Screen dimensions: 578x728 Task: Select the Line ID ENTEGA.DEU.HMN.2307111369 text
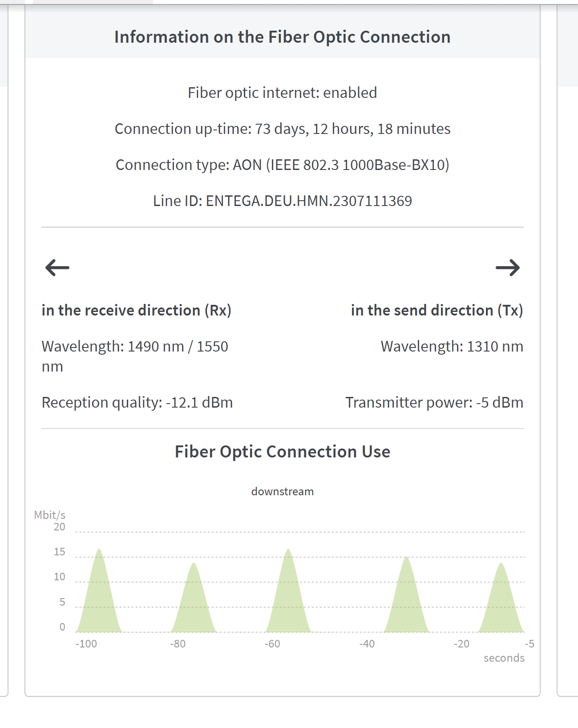click(283, 201)
